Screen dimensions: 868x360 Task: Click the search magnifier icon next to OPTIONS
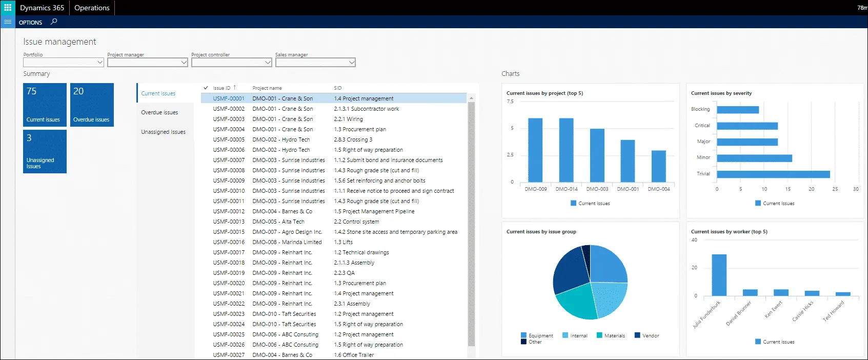[x=54, y=22]
